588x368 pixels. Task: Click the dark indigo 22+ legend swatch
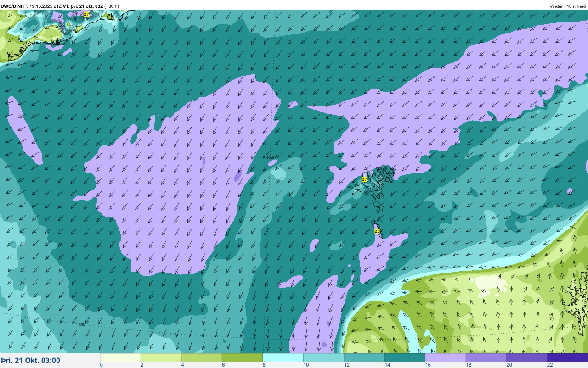[567, 357]
